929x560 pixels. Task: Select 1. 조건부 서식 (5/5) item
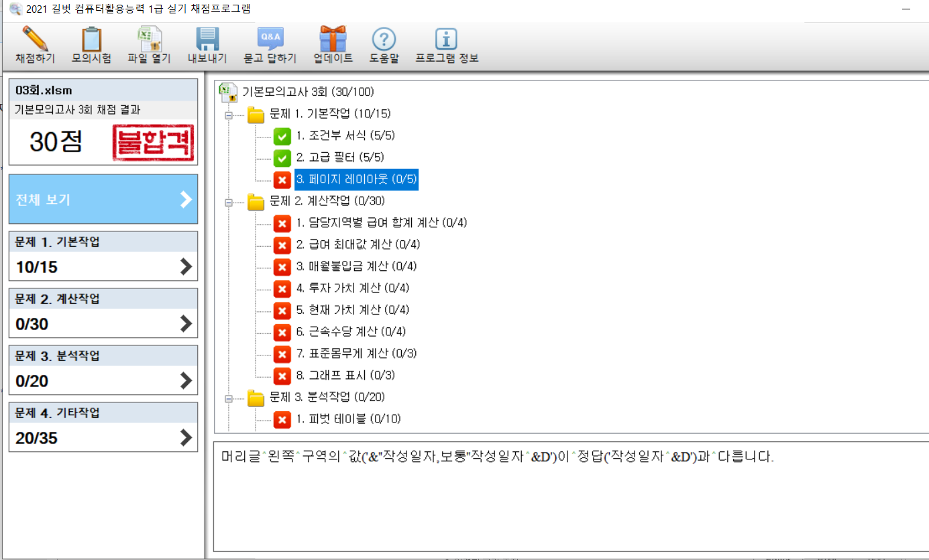[345, 135]
